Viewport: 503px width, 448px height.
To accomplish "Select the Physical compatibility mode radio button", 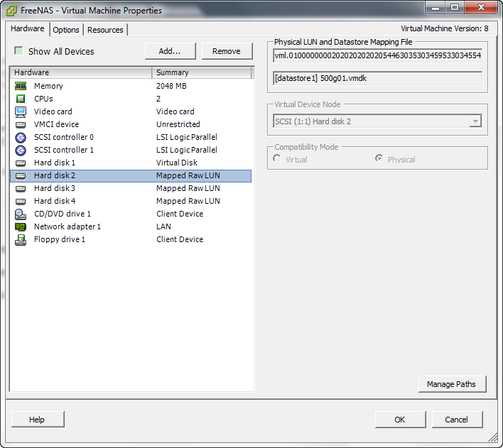I will (x=379, y=158).
